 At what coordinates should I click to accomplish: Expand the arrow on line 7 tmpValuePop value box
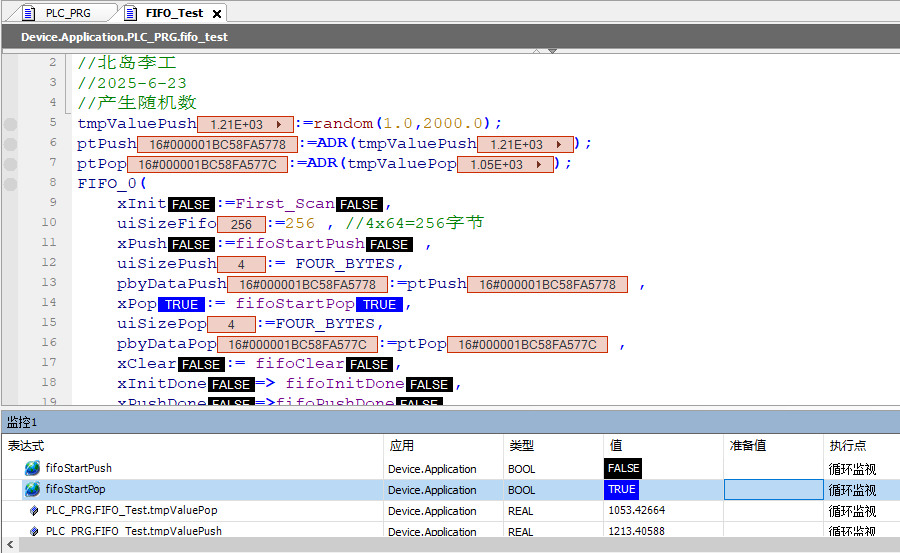[x=539, y=165]
